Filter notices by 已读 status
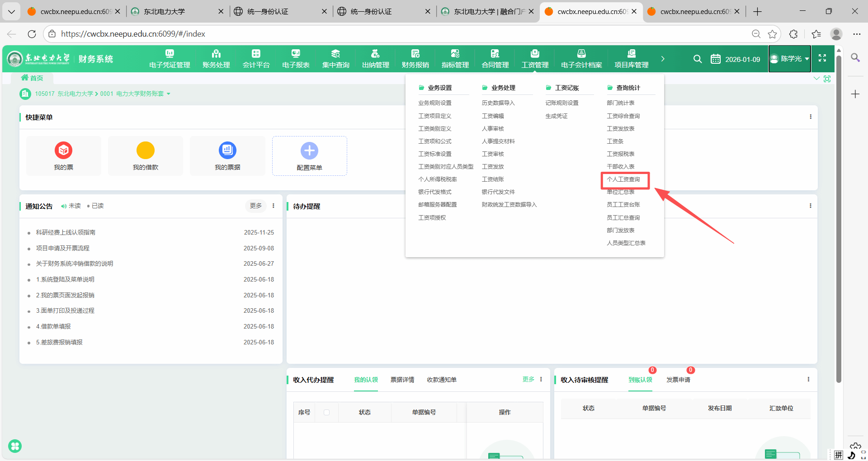 click(x=96, y=206)
